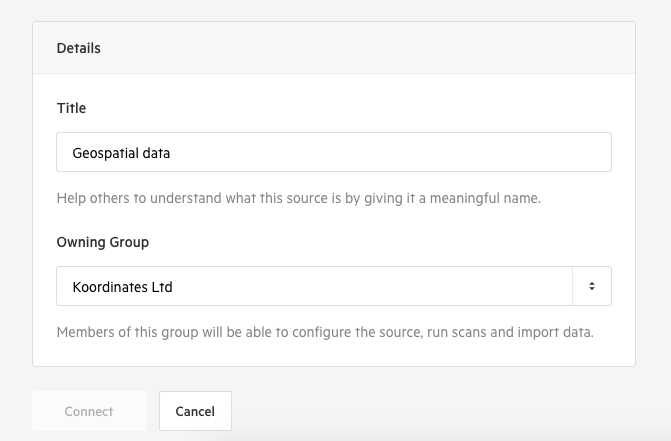
Task: Open the Owning Group dropdown
Action: pyautogui.click(x=334, y=286)
